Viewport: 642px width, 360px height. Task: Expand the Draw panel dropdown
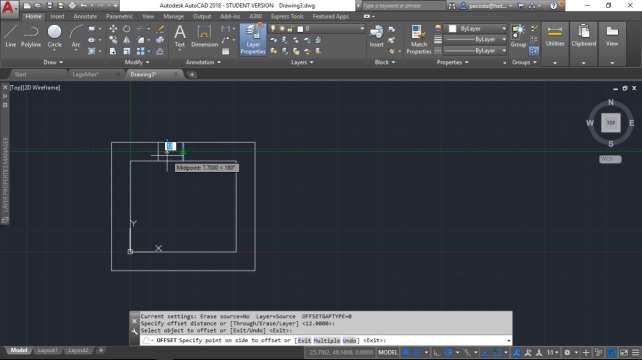(53, 62)
